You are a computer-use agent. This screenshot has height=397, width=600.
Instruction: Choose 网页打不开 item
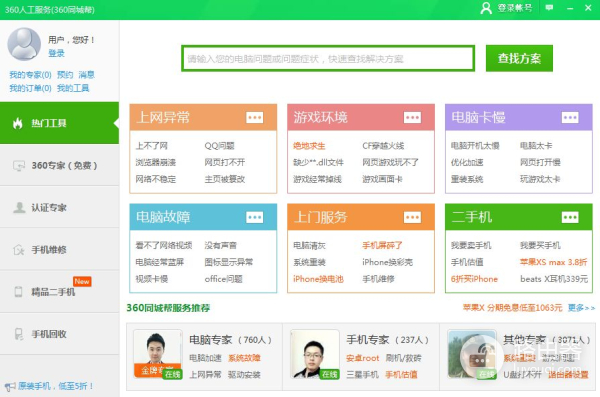225,162
